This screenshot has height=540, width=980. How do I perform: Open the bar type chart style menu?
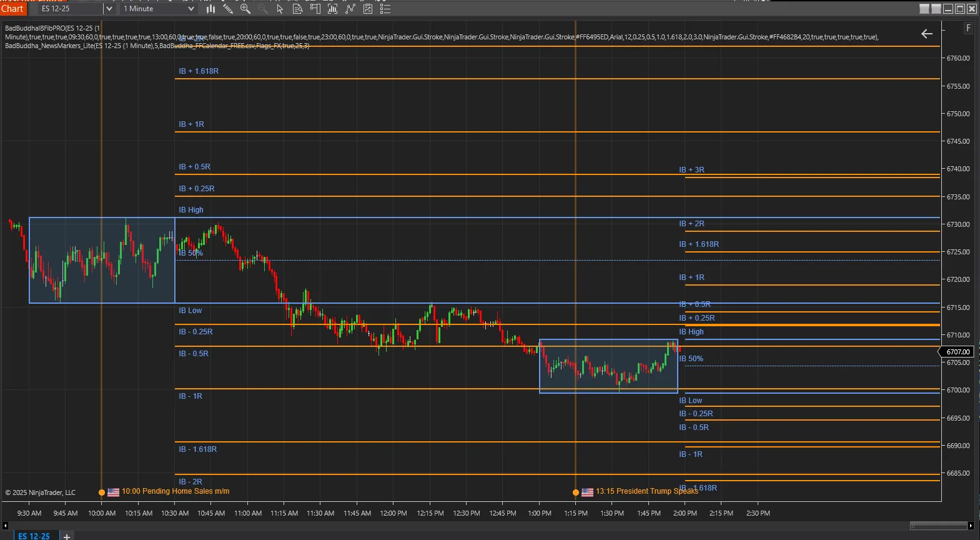tap(210, 9)
